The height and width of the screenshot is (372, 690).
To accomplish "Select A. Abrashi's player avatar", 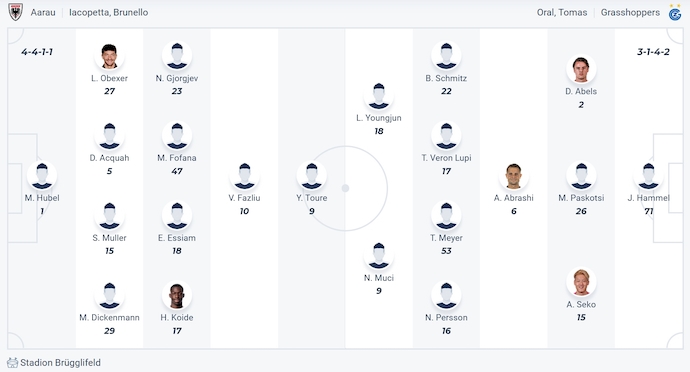I will click(x=514, y=176).
